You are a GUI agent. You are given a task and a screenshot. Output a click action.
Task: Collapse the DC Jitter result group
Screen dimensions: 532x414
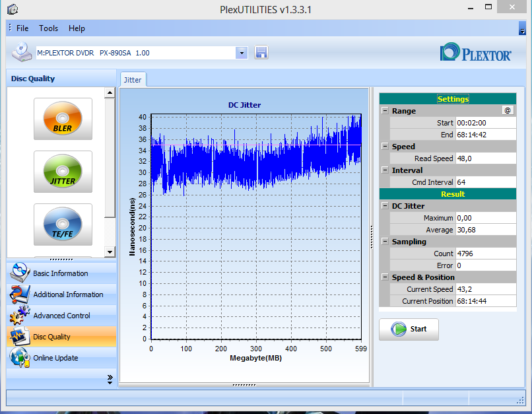click(385, 205)
